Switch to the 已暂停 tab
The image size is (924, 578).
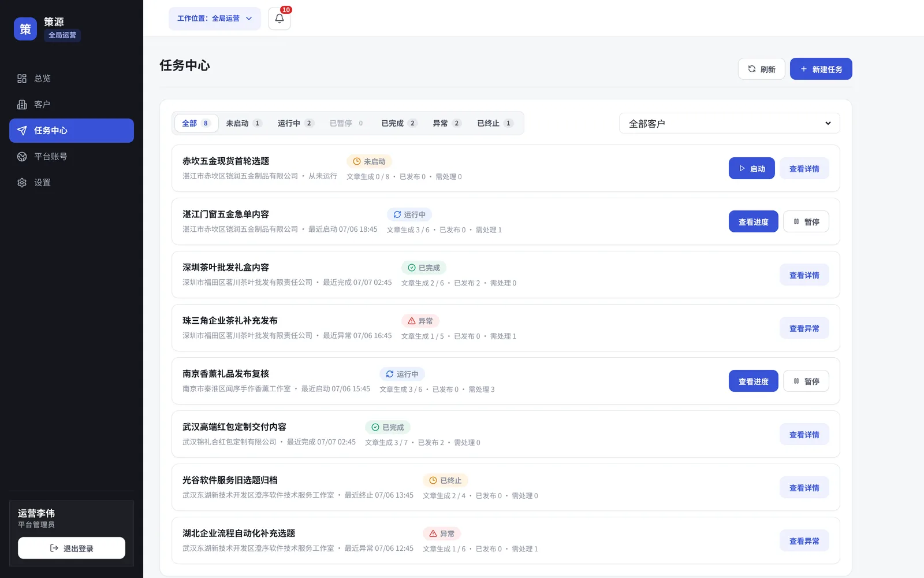point(346,123)
